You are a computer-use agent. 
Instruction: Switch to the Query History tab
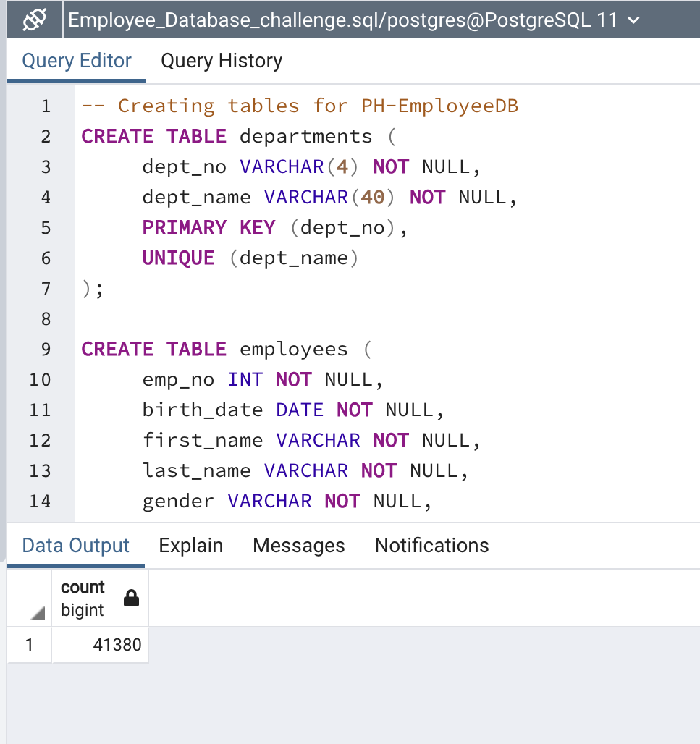[x=221, y=61]
